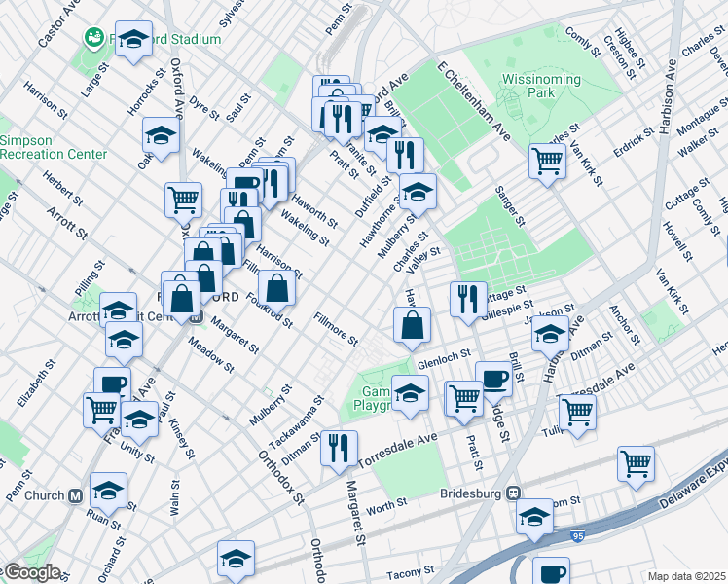The width and height of the screenshot is (728, 584).
Task: Select the school marker near Bridesburg station
Action: (534, 519)
